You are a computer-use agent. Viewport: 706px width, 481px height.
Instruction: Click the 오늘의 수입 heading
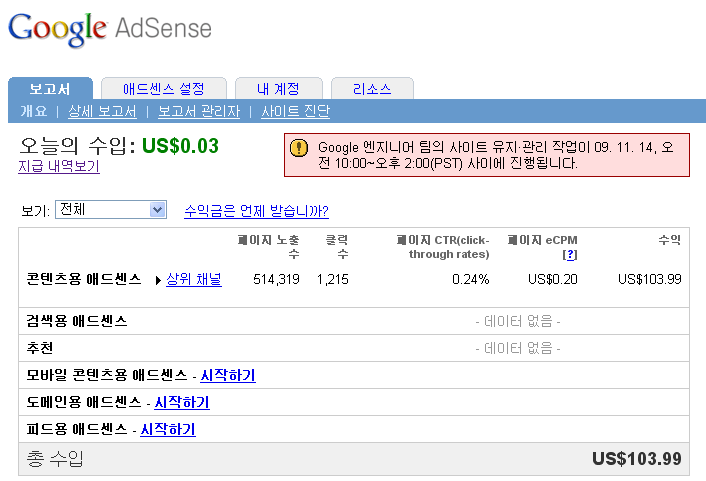click(77, 146)
